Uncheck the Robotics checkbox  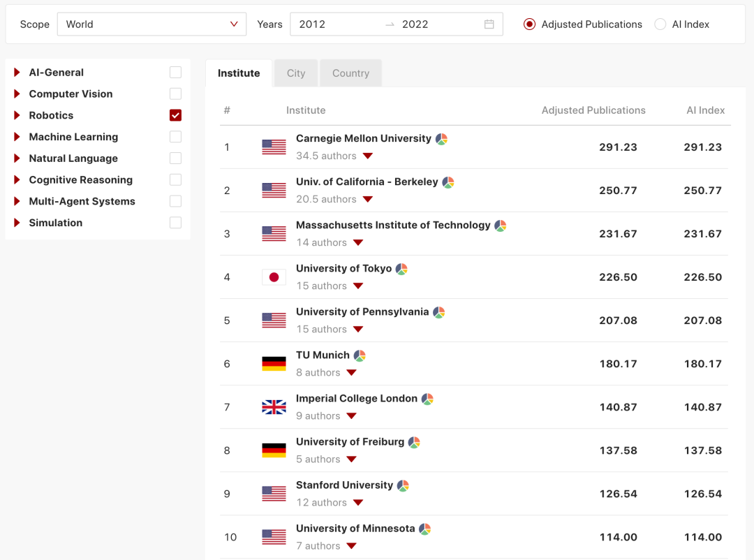175,115
